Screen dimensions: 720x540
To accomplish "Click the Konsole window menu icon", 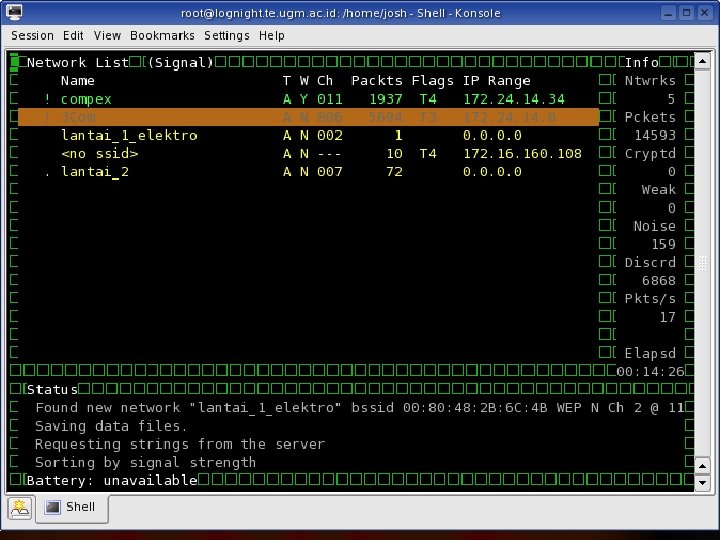I will (x=14, y=12).
